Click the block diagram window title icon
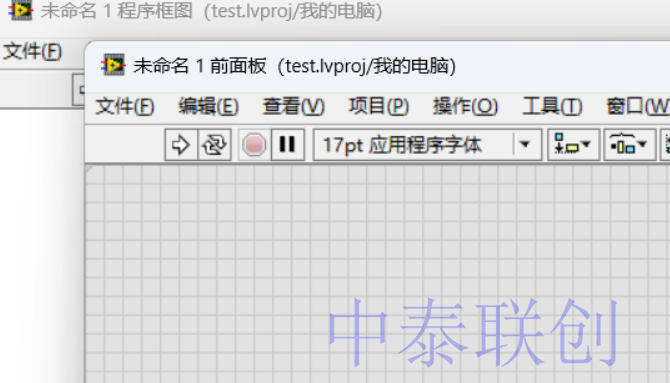 (x=21, y=10)
